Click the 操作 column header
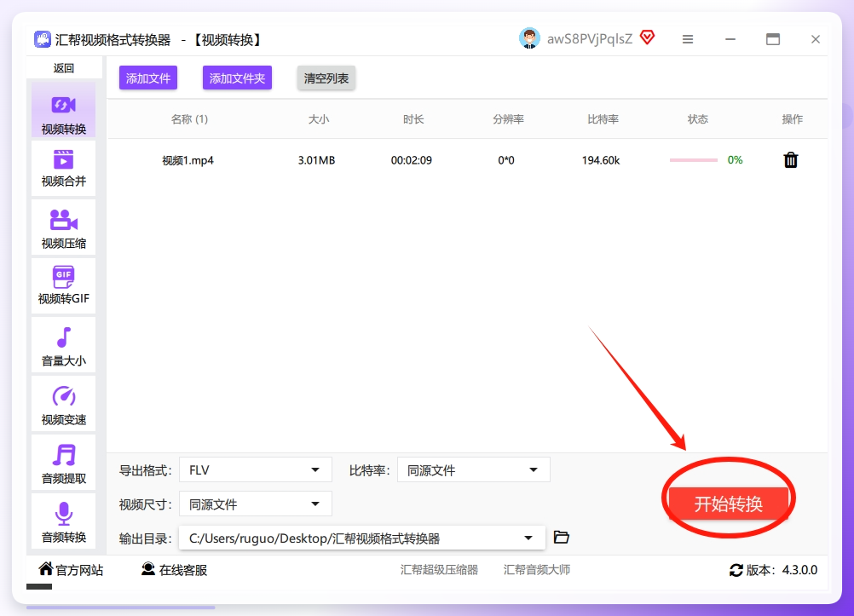This screenshot has width=854, height=616. pos(793,119)
